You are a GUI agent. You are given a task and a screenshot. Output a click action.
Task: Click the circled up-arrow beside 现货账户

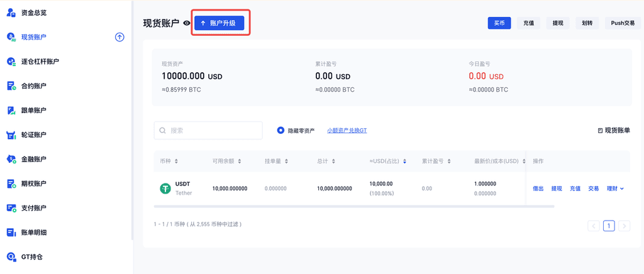click(119, 37)
